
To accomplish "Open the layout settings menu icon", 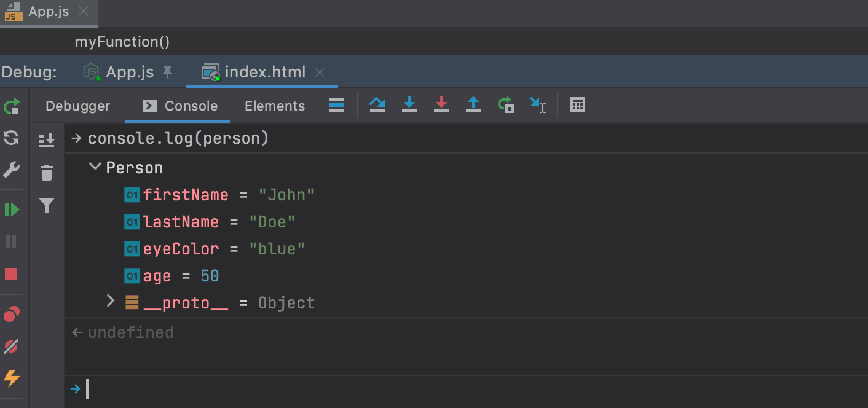I will tap(337, 105).
